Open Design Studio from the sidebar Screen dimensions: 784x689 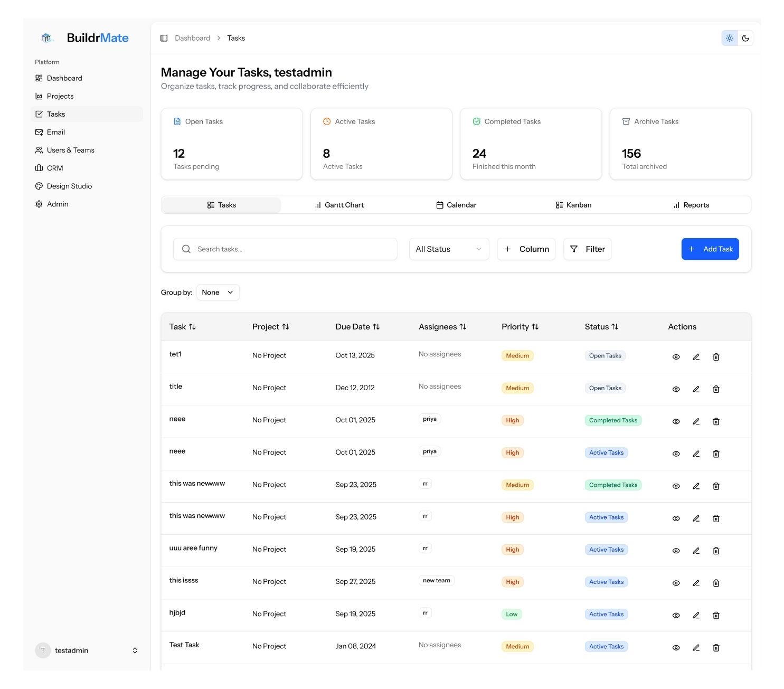pos(69,186)
